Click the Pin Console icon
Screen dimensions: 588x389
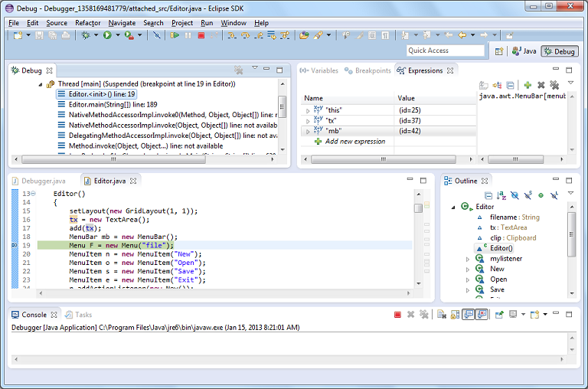[498, 315]
